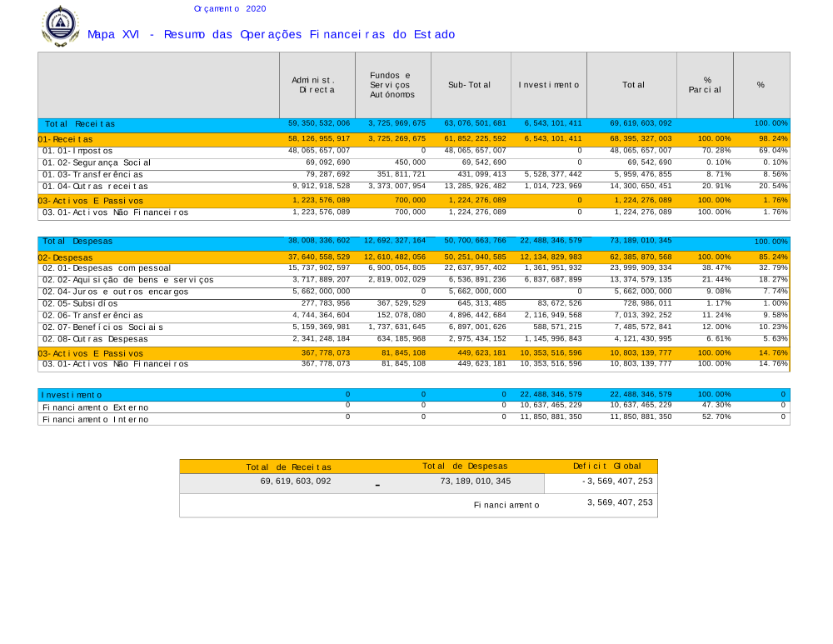Select the 02.04-Juros e outros encargos row
Screen dimensions: 833x644
click(115, 292)
